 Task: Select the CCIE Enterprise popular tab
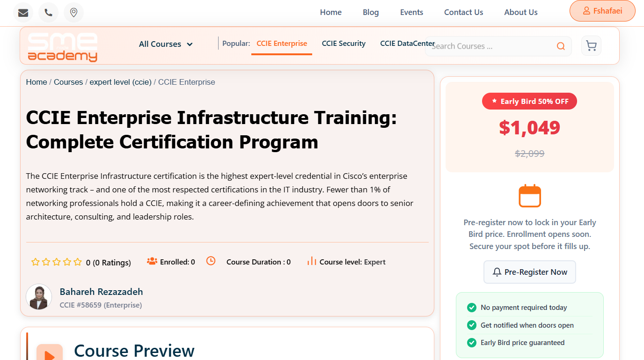pos(282,44)
